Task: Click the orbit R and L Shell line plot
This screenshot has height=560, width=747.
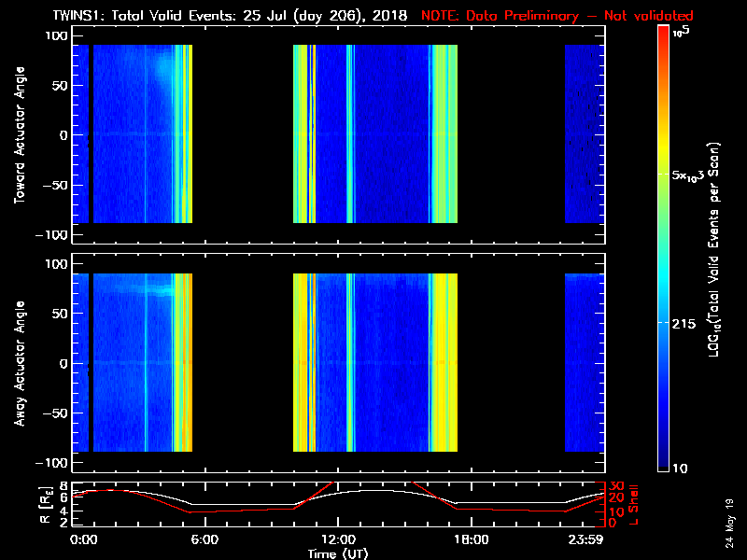Action: pos(338,504)
